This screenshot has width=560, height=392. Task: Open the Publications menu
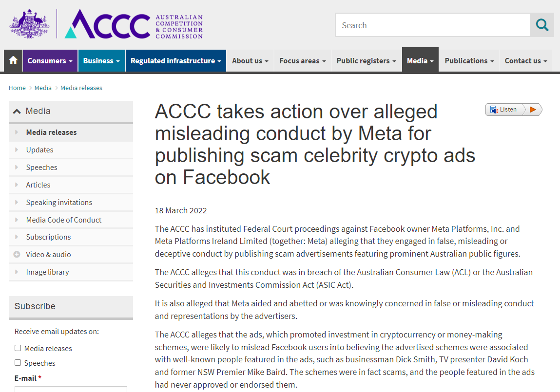469,61
